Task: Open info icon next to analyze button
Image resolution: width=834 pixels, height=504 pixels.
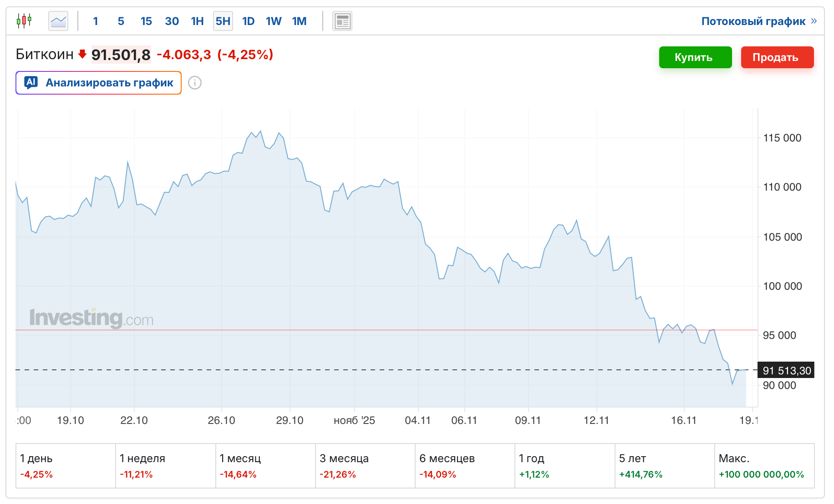Action: click(x=195, y=83)
